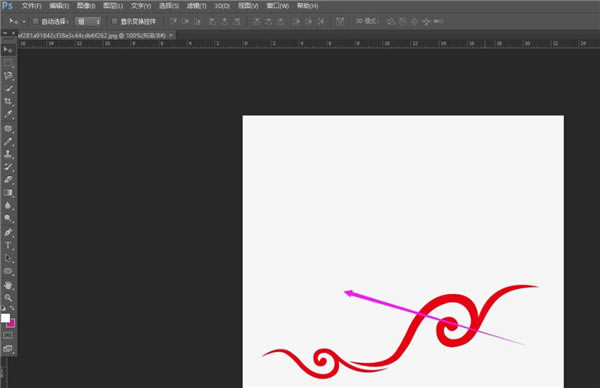The height and width of the screenshot is (388, 600).
Task: Select the Ellipse shape tool
Action: click(8, 271)
